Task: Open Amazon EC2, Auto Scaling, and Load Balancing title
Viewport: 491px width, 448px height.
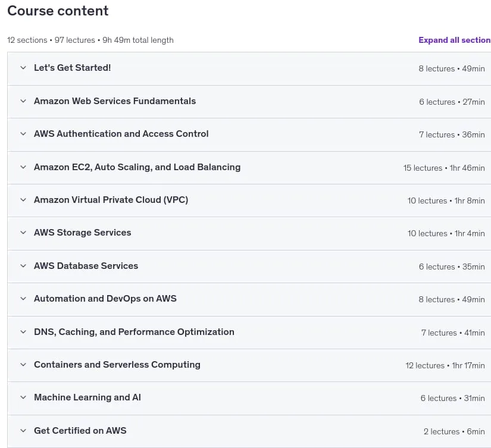Action: (137, 167)
